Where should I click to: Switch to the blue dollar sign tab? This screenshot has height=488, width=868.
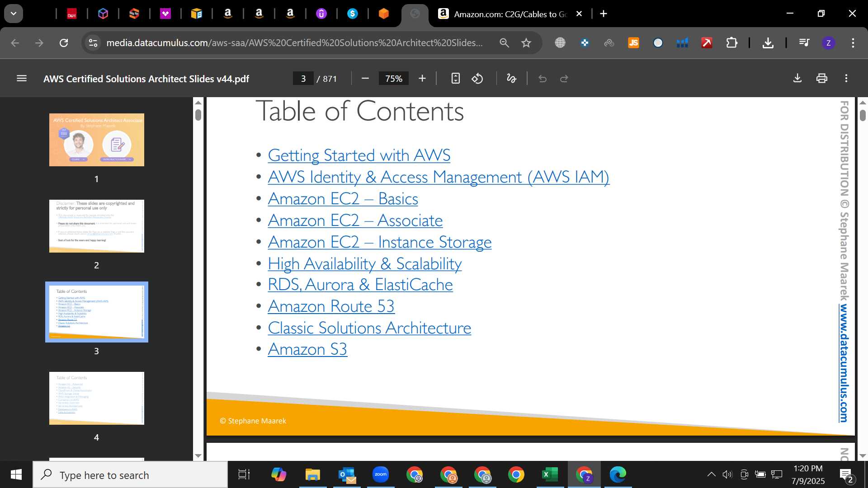coord(353,14)
